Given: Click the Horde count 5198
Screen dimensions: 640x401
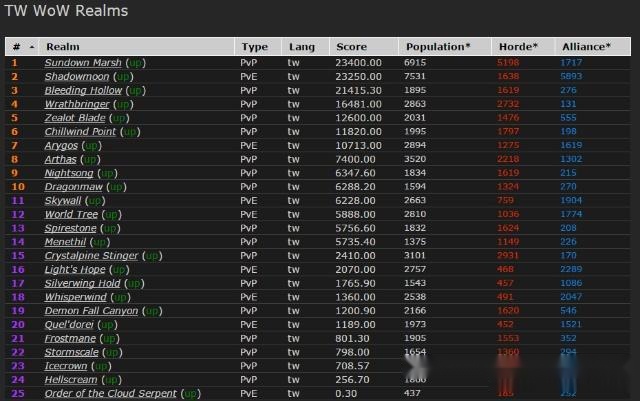Looking at the screenshot, I should pos(508,62).
